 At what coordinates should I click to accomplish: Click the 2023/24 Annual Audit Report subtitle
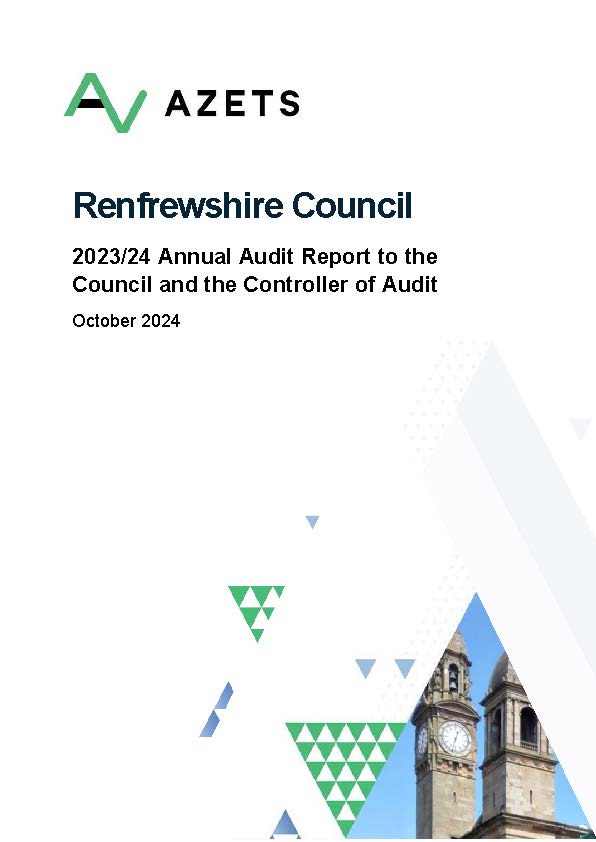(255, 256)
